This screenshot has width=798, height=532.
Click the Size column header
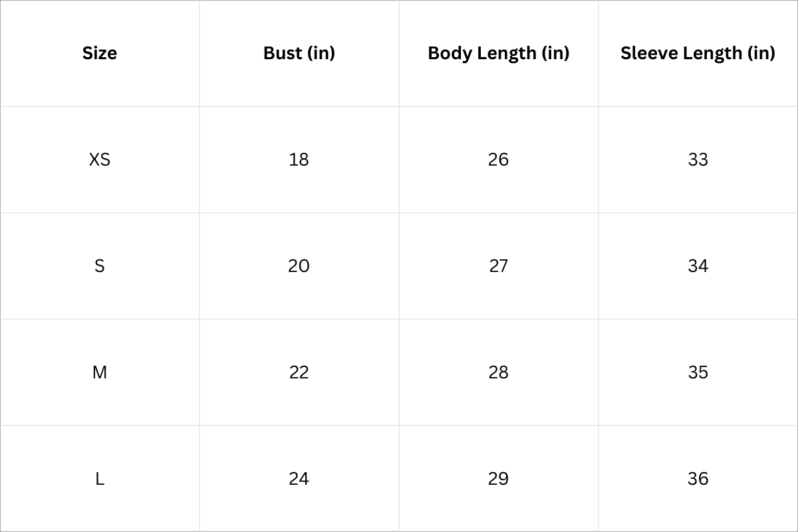point(100,53)
